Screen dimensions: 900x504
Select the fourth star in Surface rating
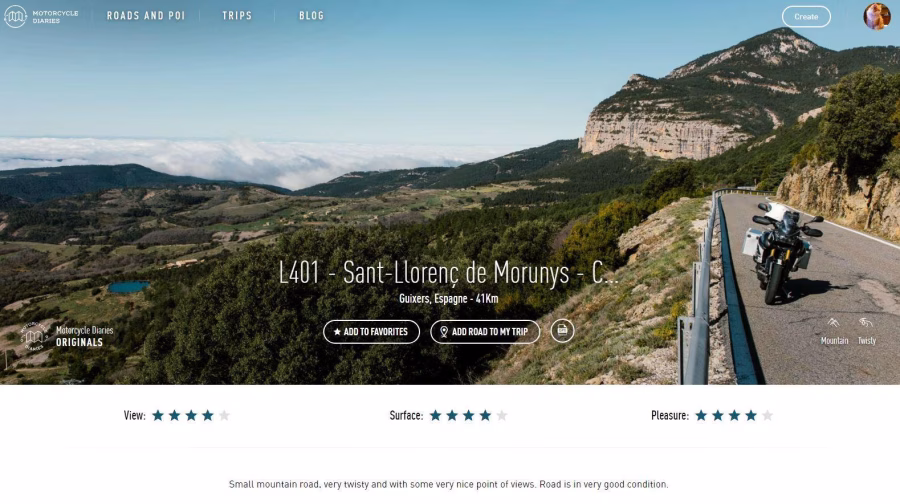(x=485, y=415)
